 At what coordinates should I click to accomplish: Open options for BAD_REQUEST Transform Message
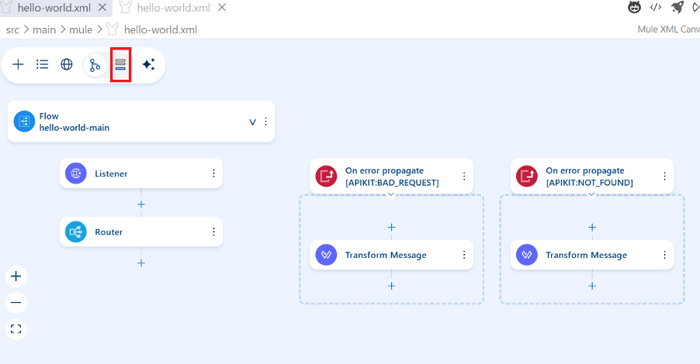tap(464, 255)
